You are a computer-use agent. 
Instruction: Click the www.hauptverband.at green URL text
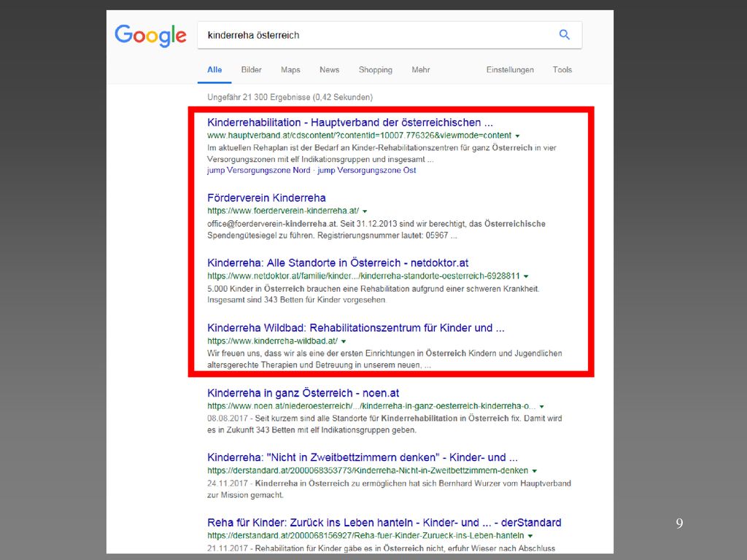(x=359, y=135)
